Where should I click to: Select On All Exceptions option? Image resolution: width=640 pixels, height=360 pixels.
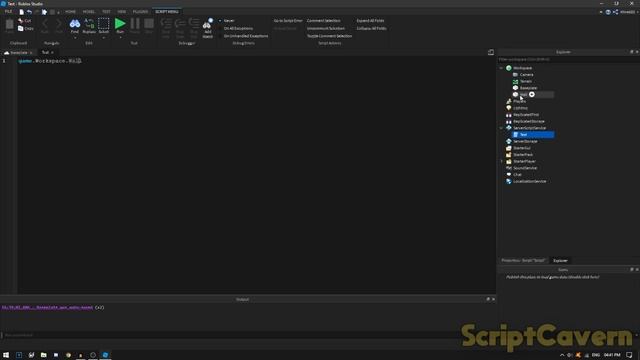click(235, 29)
